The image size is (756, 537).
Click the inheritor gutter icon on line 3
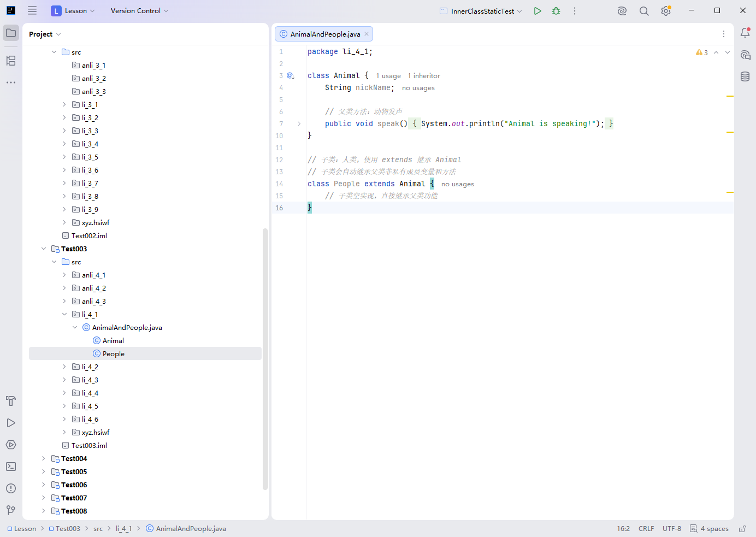tap(291, 76)
